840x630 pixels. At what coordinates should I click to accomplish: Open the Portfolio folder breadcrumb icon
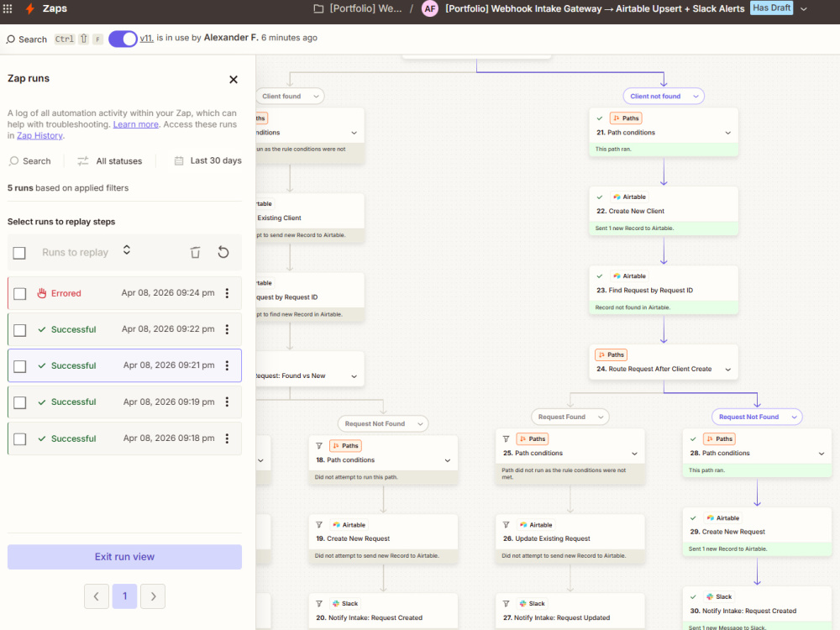click(x=318, y=8)
